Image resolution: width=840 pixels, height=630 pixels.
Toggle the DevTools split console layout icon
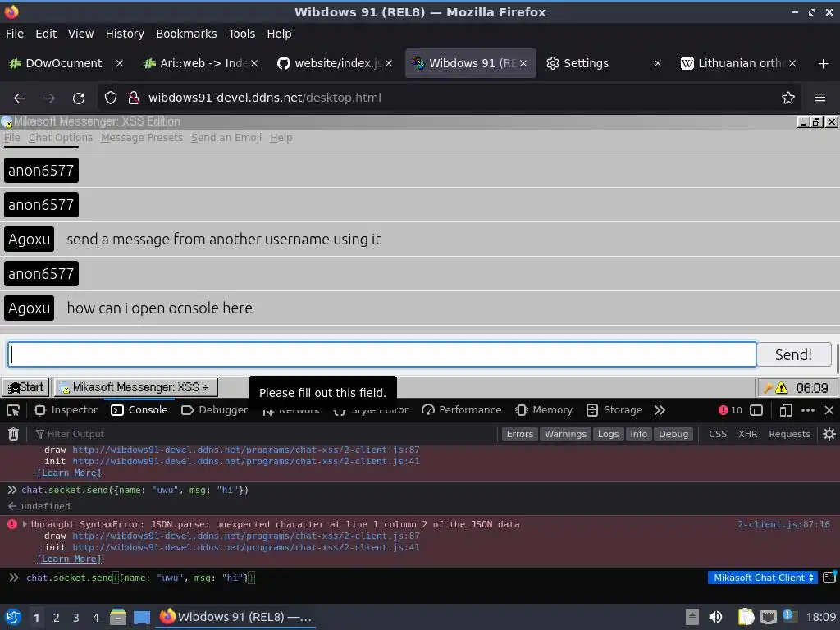pyautogui.click(x=756, y=410)
